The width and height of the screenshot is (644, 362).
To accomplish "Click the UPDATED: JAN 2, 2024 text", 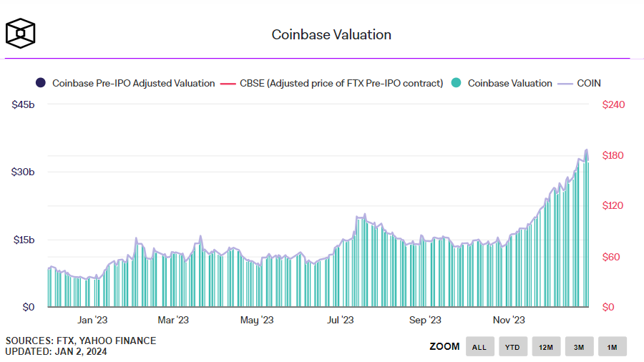I will [x=56, y=352].
